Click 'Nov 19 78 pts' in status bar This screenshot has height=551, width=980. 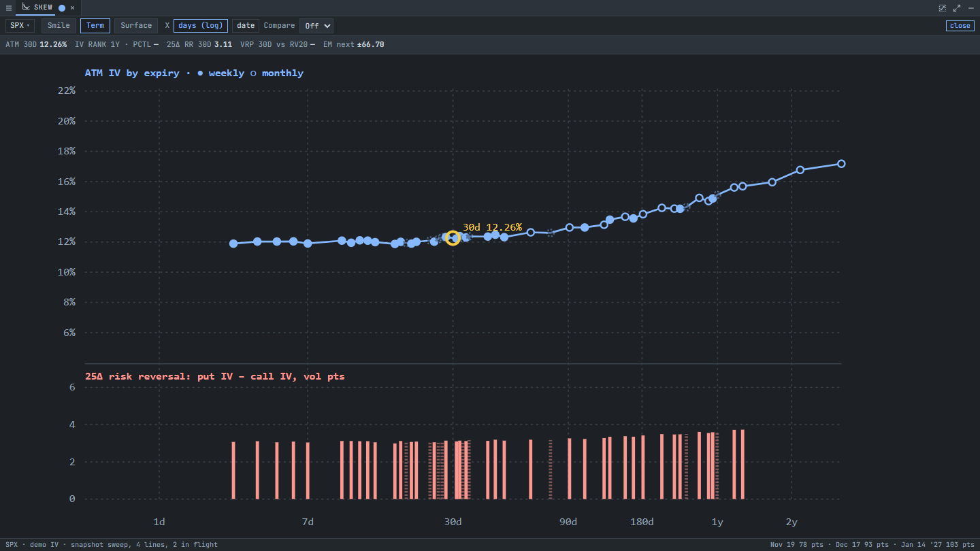tap(797, 544)
